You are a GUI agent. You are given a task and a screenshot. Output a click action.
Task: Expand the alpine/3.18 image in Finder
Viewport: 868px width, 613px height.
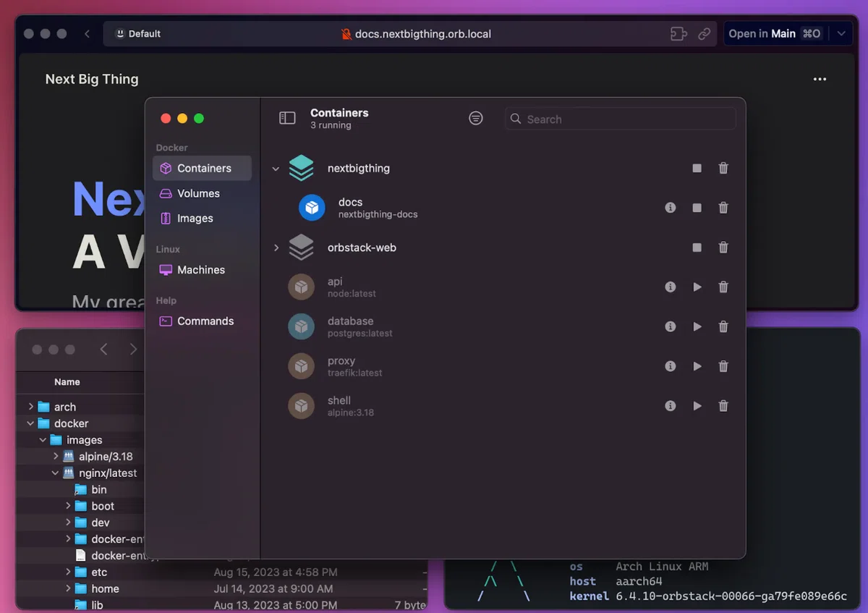click(x=56, y=457)
